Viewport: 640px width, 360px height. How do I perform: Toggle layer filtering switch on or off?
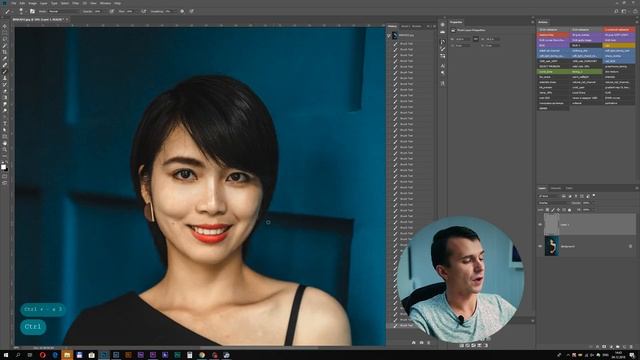point(594,196)
